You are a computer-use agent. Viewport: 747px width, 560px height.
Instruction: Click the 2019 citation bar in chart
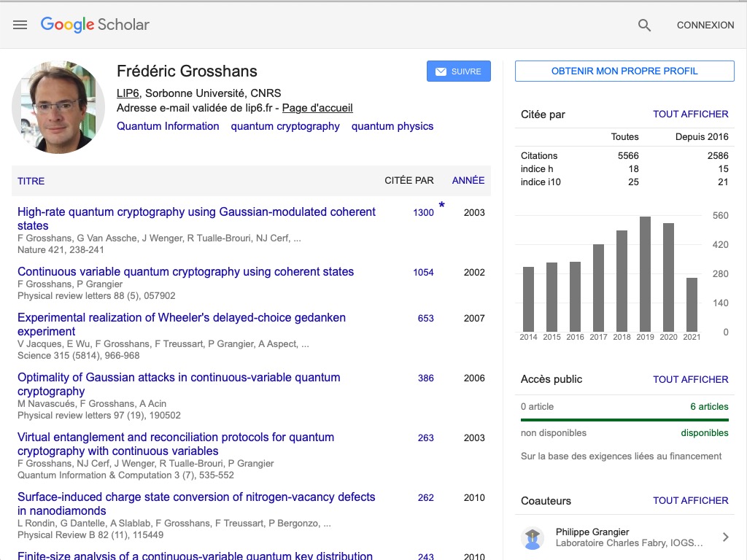click(x=645, y=274)
